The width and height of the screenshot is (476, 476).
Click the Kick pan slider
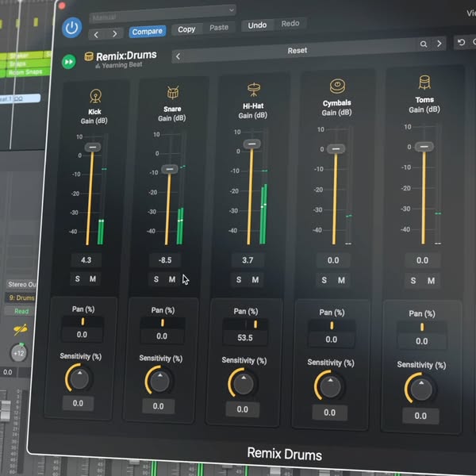(x=83, y=321)
